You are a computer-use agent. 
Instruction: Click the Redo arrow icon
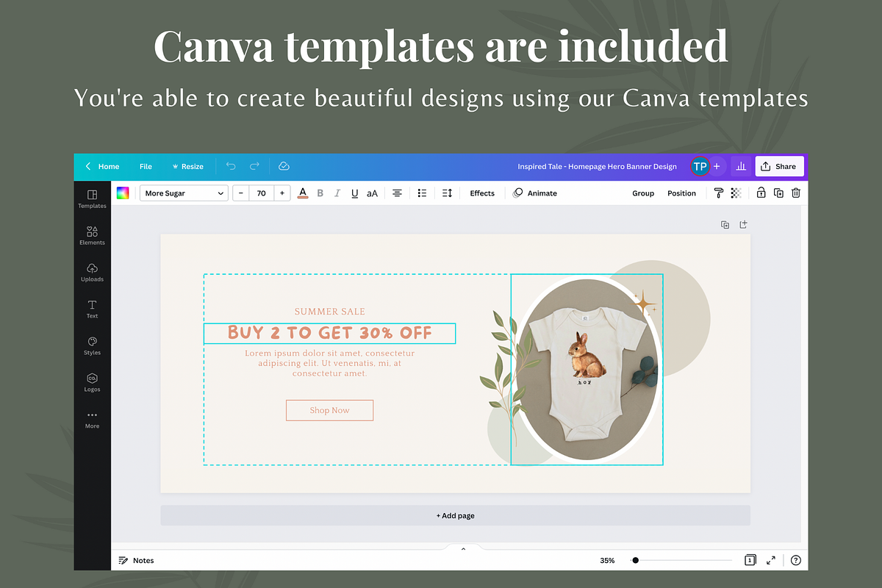pos(254,166)
